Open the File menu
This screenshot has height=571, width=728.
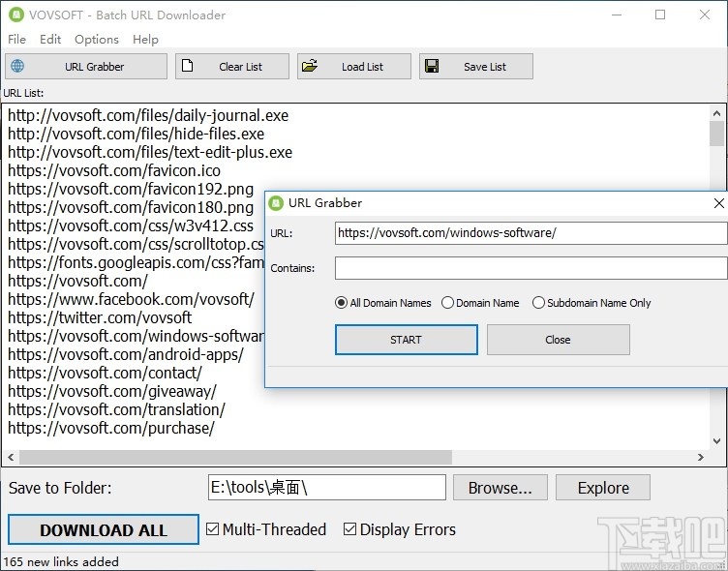pos(16,40)
